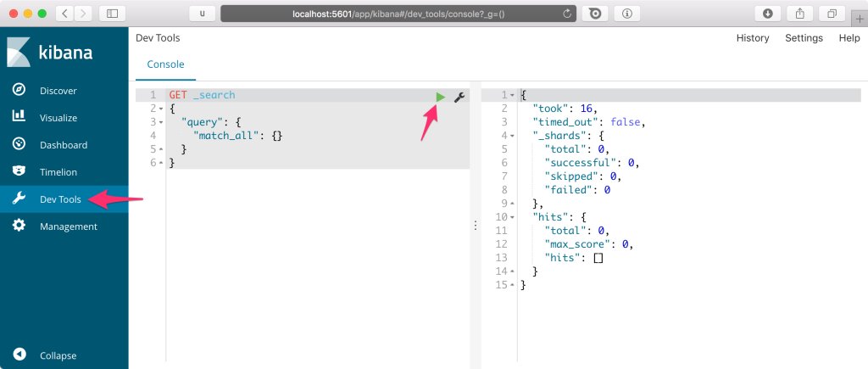Click Dev Tools page title
The height and width of the screenshot is (369, 868).
tap(158, 37)
